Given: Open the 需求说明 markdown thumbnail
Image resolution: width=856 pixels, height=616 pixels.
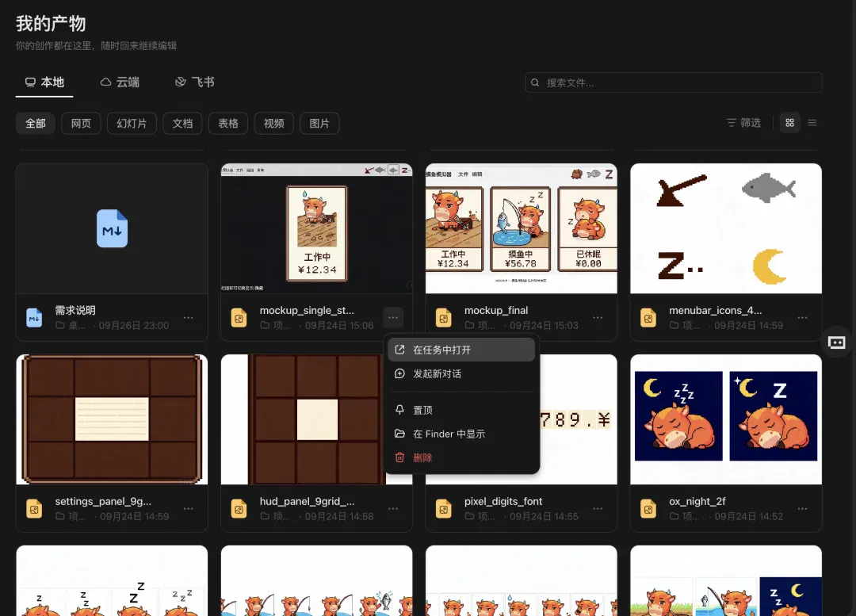Looking at the screenshot, I should point(112,228).
